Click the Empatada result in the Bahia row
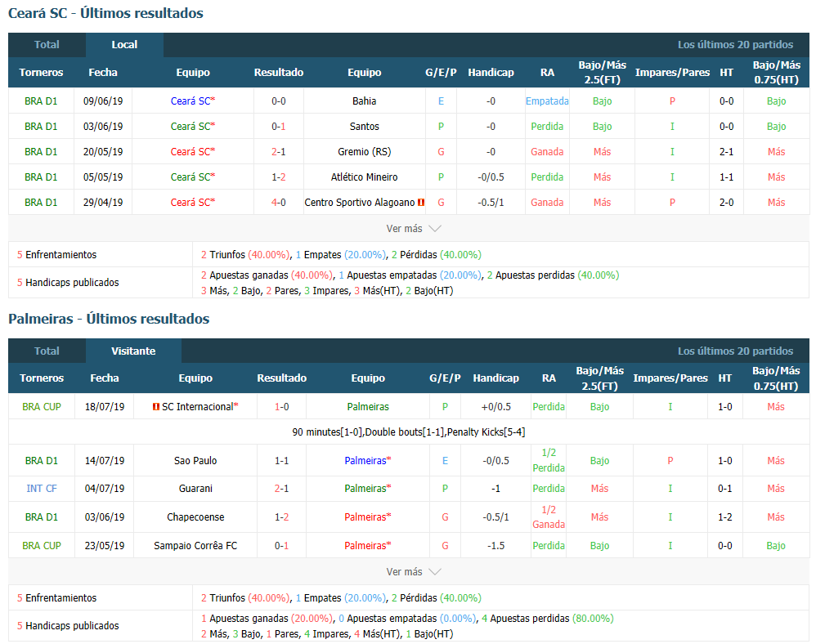The height and width of the screenshot is (644, 816). pyautogui.click(x=547, y=101)
